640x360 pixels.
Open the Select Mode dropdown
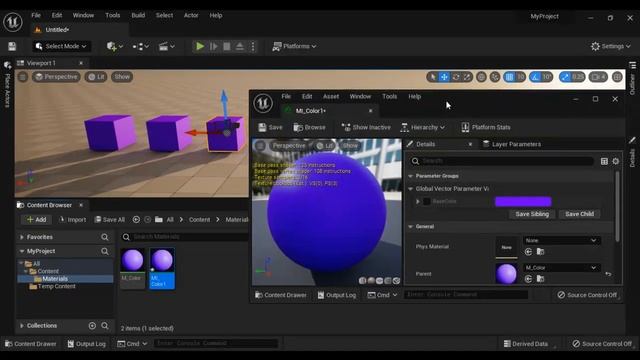[62, 46]
